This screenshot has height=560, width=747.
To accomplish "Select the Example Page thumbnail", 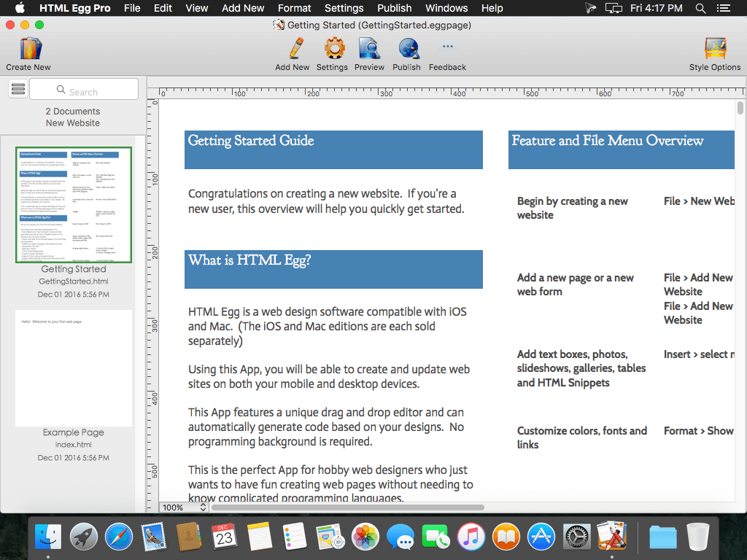I will coord(74,368).
